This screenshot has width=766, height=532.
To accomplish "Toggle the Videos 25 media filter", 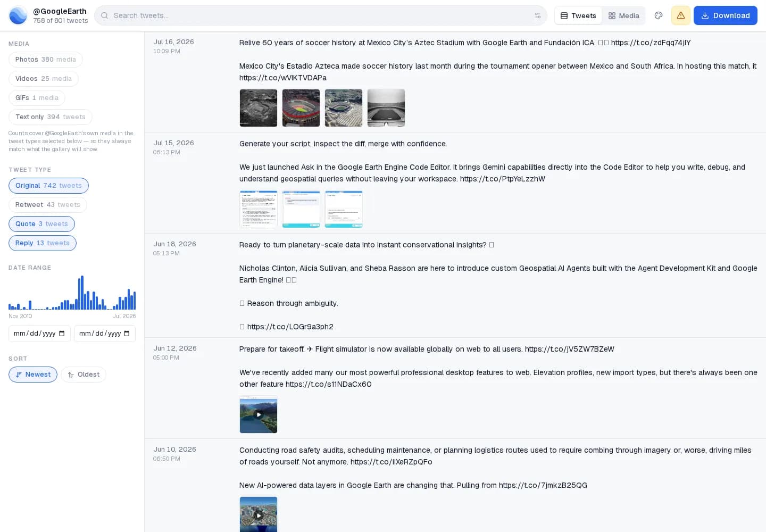I will pos(44,79).
